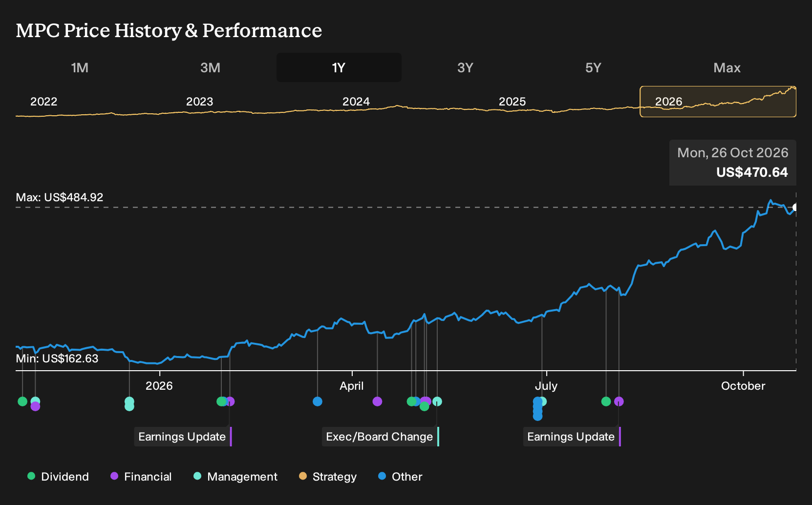Click green Dividend marker overlapping blue dot, May cluster

coord(411,401)
